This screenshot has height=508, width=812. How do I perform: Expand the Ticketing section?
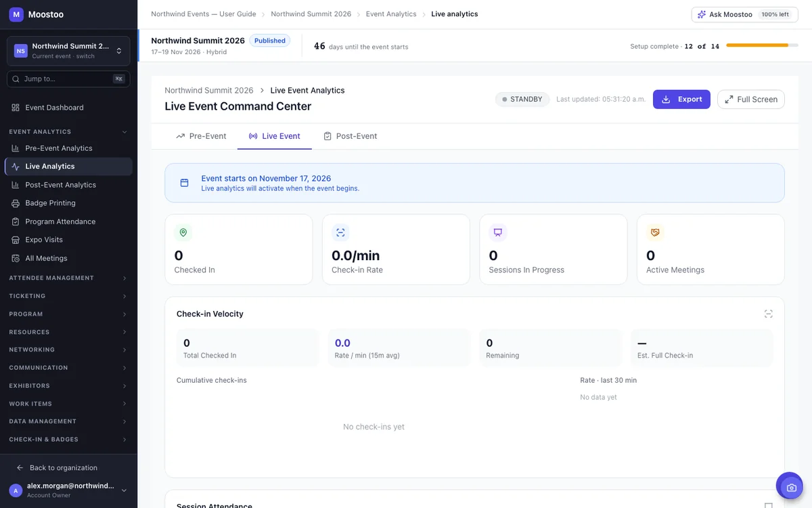(68, 296)
